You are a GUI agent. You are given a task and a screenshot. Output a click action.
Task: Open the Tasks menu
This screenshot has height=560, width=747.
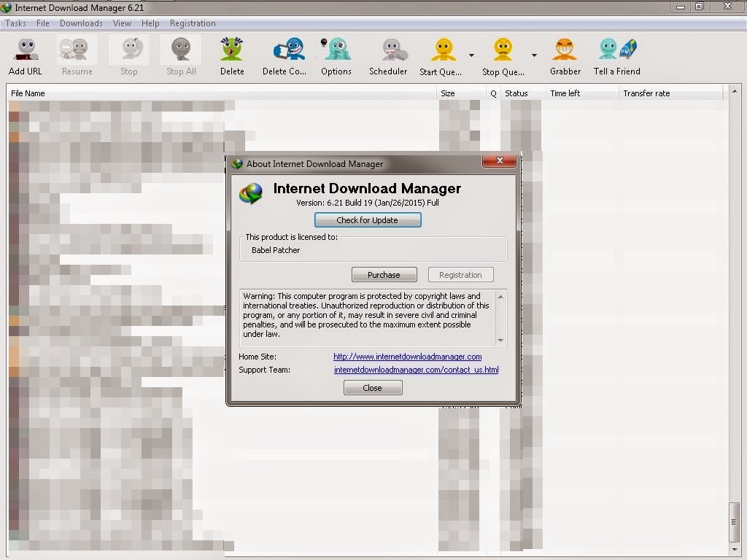(16, 23)
